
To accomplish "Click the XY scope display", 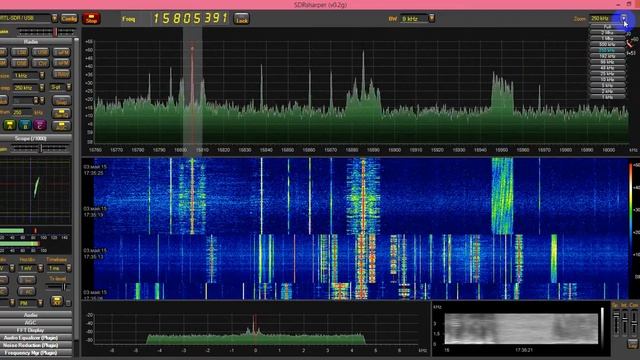I will (x=36, y=190).
